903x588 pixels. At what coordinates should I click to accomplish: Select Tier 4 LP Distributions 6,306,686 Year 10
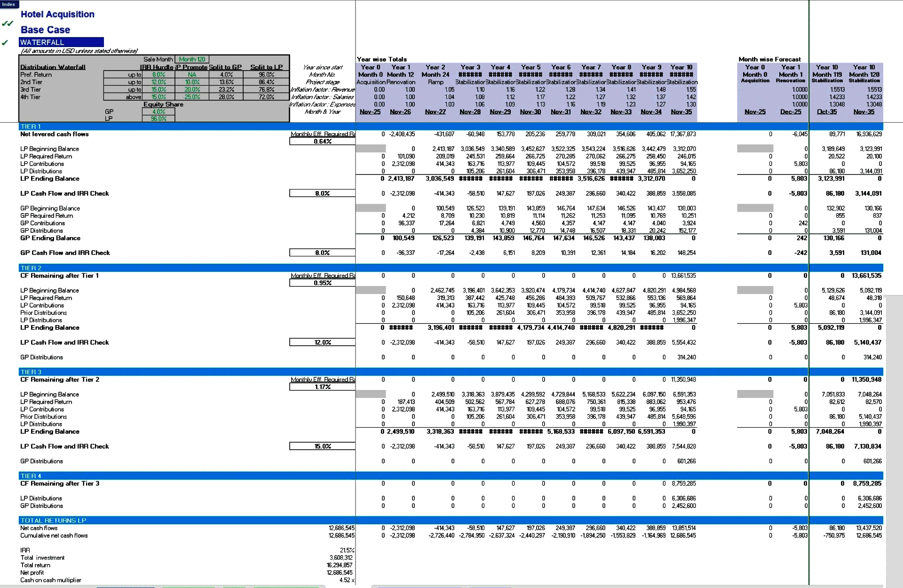pyautogui.click(x=683, y=498)
